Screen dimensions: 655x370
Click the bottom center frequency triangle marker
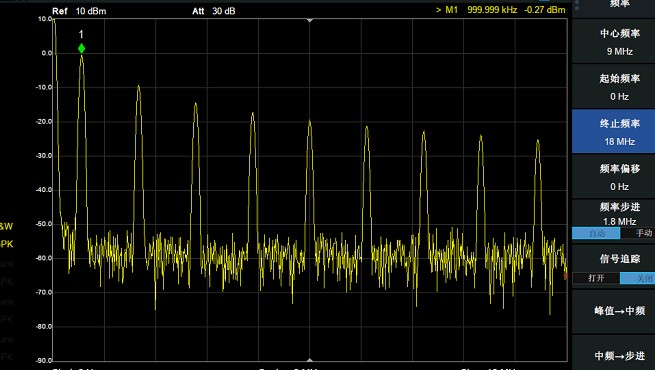310,360
